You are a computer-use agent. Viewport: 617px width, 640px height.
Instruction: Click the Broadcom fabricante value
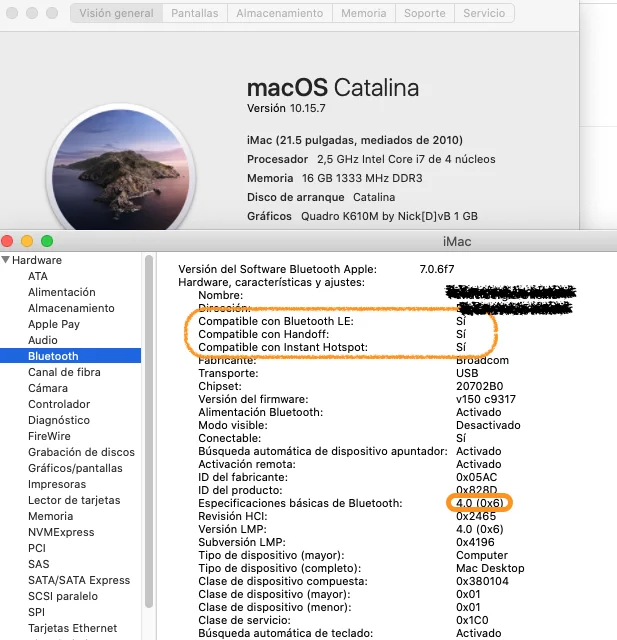482,360
